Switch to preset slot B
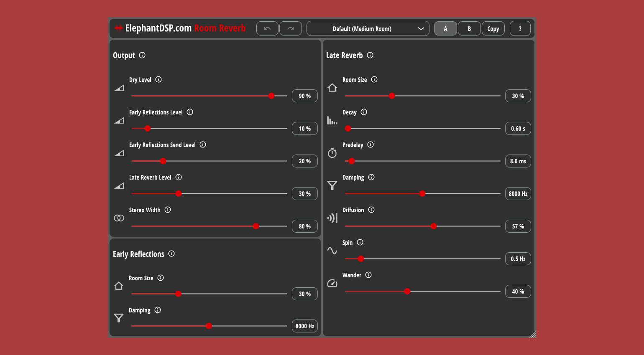This screenshot has height=355, width=644. pyautogui.click(x=469, y=28)
